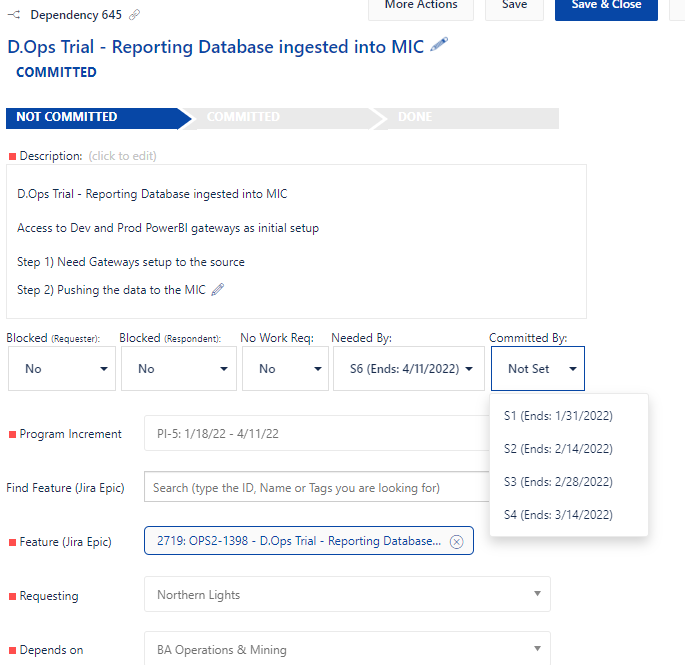The height and width of the screenshot is (665, 685).
Task: Click the link icon beside Dependency 645
Action: click(135, 15)
